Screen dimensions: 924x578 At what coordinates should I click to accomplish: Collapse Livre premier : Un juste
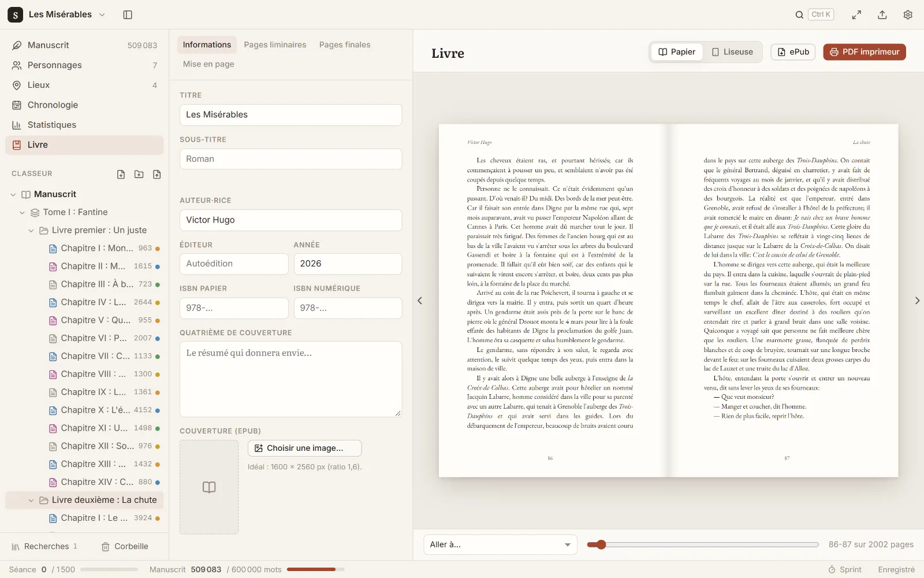pyautogui.click(x=31, y=231)
